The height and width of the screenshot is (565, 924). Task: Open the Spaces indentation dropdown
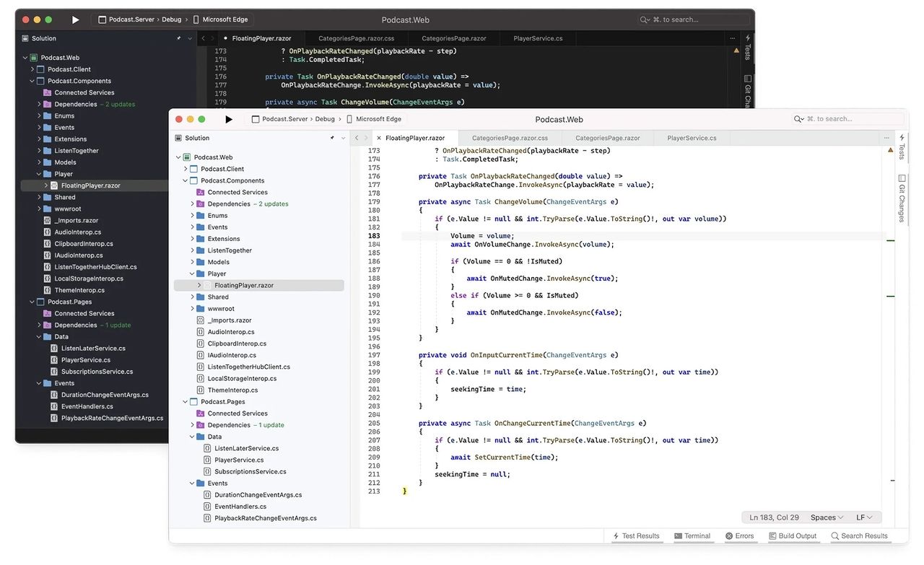(x=826, y=517)
